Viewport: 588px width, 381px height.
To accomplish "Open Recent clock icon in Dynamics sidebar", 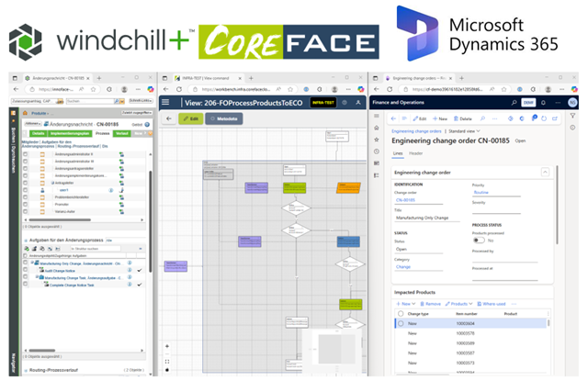I will point(377,151).
